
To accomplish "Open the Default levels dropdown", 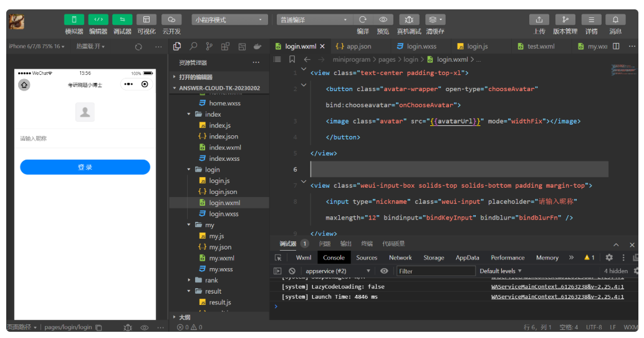I will click(x=500, y=271).
